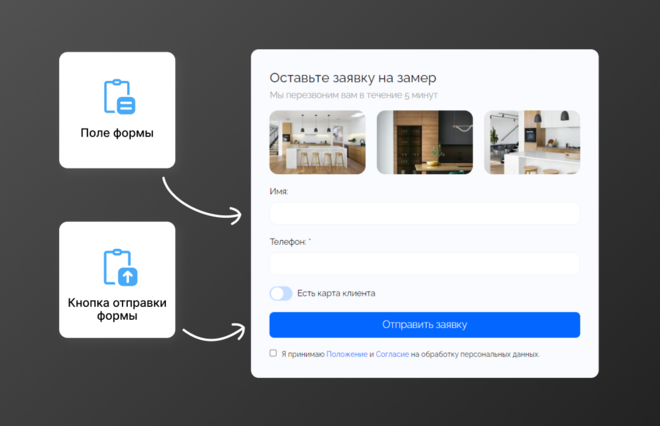Select the 'Кнопка отправки формы' card label
Image resolution: width=660 pixels, height=426 pixels.
coord(117,309)
